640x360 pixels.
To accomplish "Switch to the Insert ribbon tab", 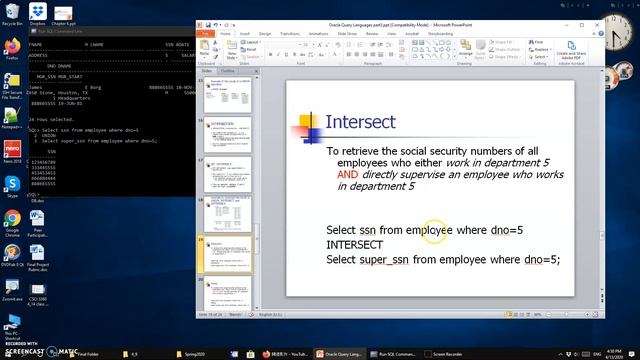I will 244,34.
